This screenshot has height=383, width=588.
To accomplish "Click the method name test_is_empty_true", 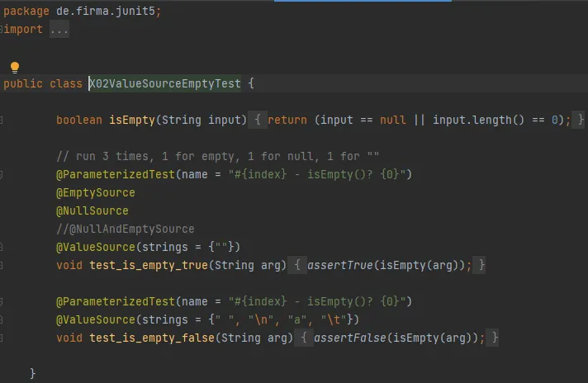I will click(149, 265).
